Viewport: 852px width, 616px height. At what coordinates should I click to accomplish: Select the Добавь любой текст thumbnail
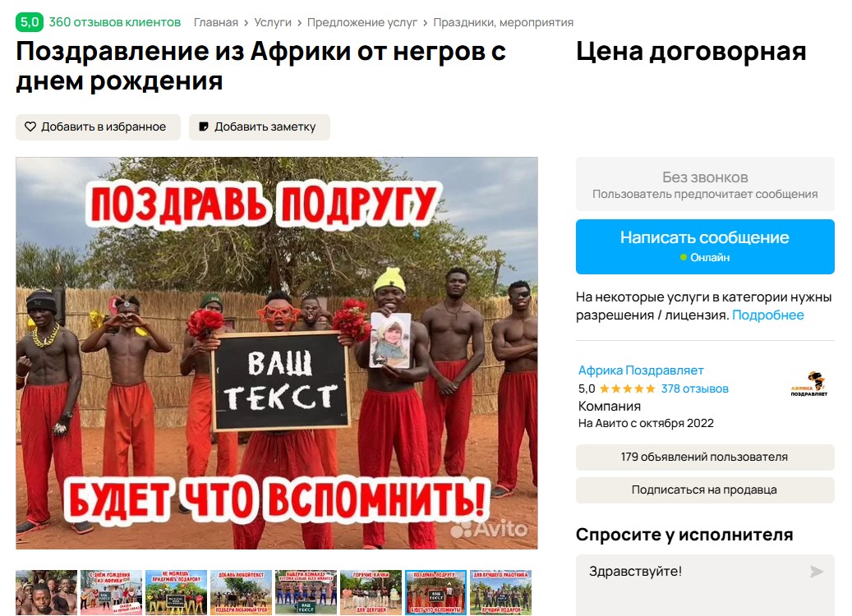pyautogui.click(x=242, y=592)
